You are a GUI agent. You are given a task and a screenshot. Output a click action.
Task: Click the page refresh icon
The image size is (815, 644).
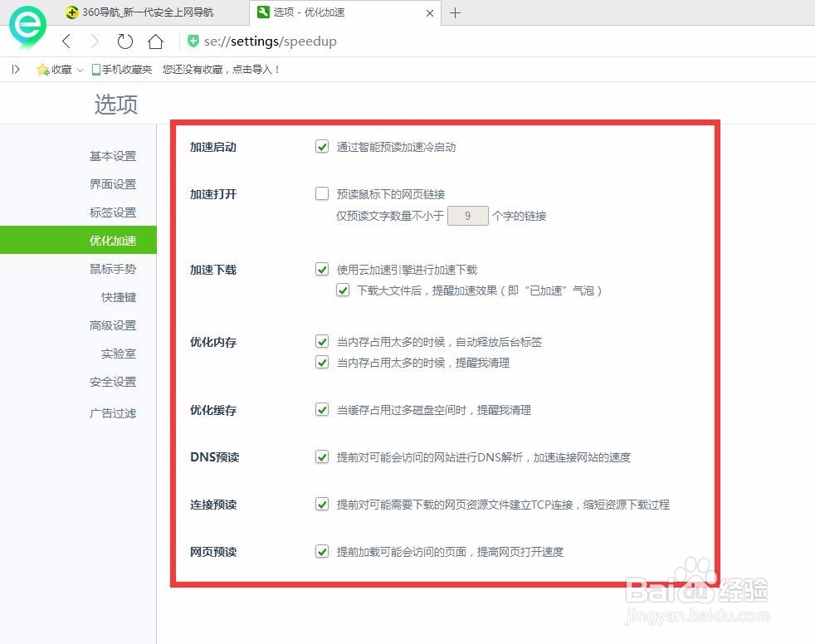point(124,41)
